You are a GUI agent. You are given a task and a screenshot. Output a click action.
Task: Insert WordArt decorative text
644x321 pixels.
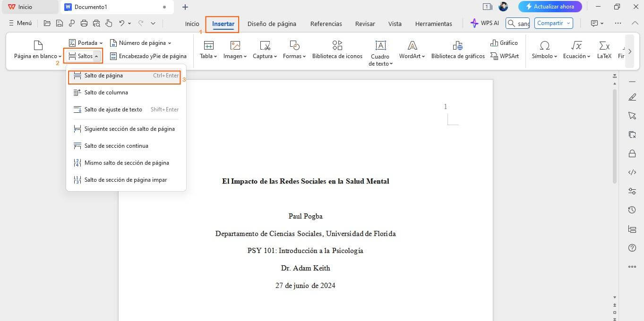tap(410, 49)
